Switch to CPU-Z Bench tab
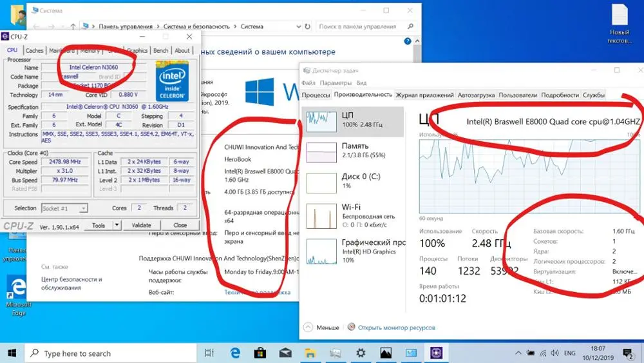 (x=160, y=50)
